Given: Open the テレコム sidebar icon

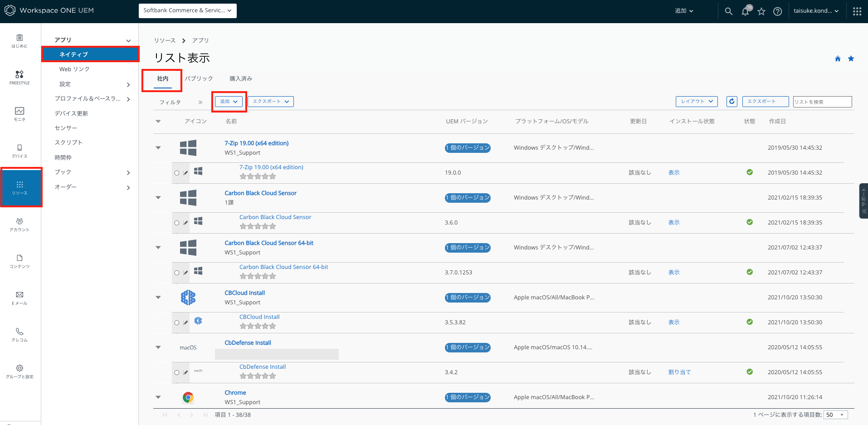Looking at the screenshot, I should pyautogui.click(x=20, y=335).
